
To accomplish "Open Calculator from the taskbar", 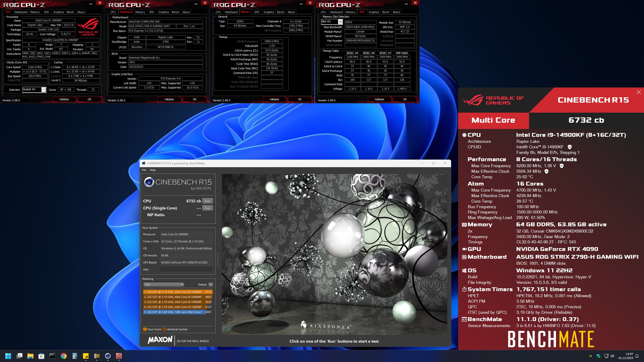I will click(x=75, y=356).
